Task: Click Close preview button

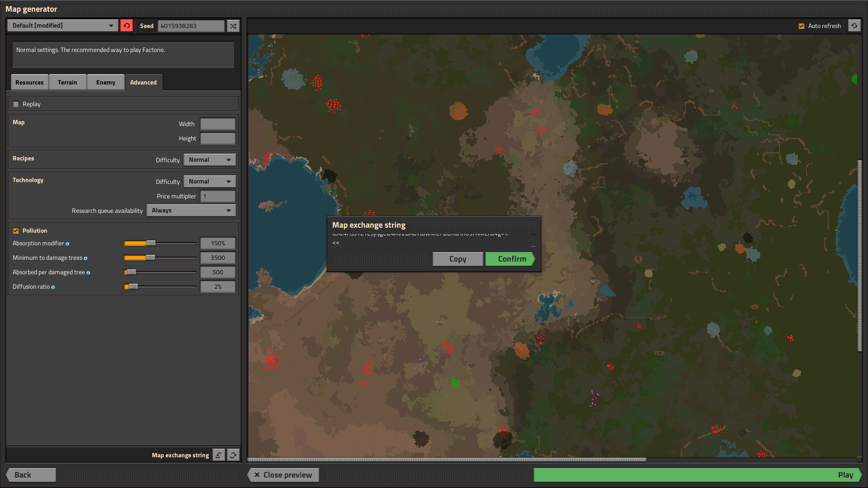Action: pyautogui.click(x=283, y=475)
